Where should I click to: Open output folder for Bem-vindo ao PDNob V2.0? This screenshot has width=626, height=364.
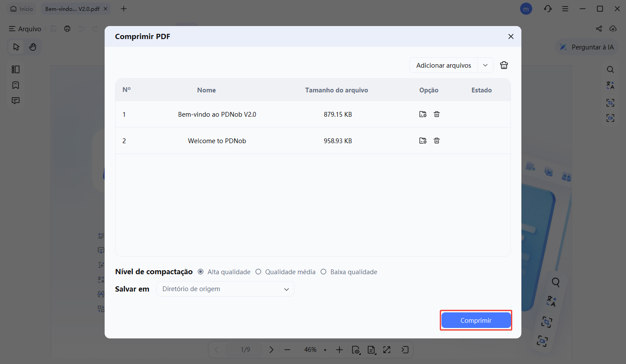coord(423,114)
